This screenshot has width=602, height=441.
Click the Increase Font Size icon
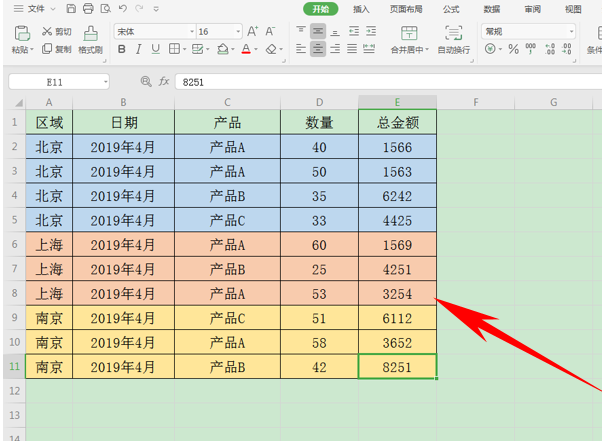(252, 31)
